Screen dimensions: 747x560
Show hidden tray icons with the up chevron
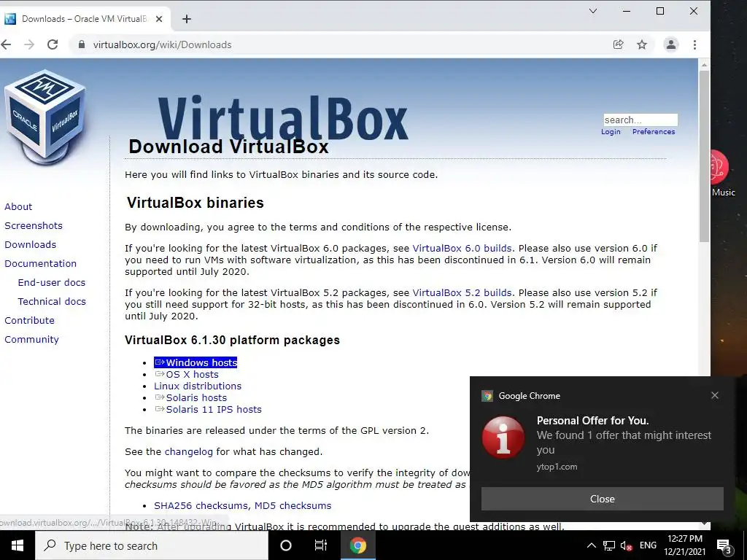591,545
